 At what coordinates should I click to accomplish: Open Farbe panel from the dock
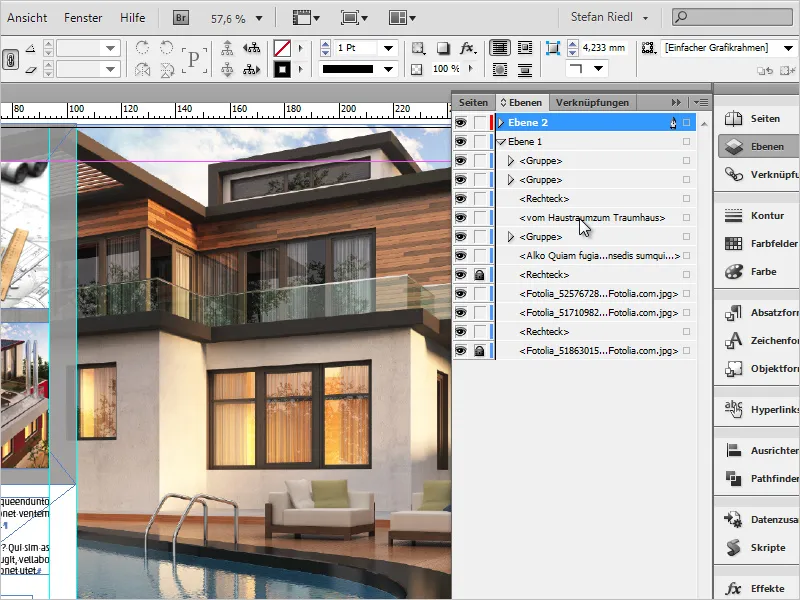[757, 271]
